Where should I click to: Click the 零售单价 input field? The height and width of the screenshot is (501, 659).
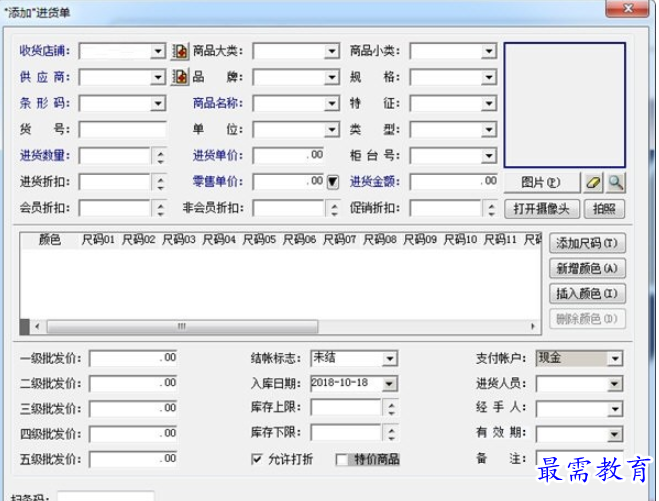289,182
